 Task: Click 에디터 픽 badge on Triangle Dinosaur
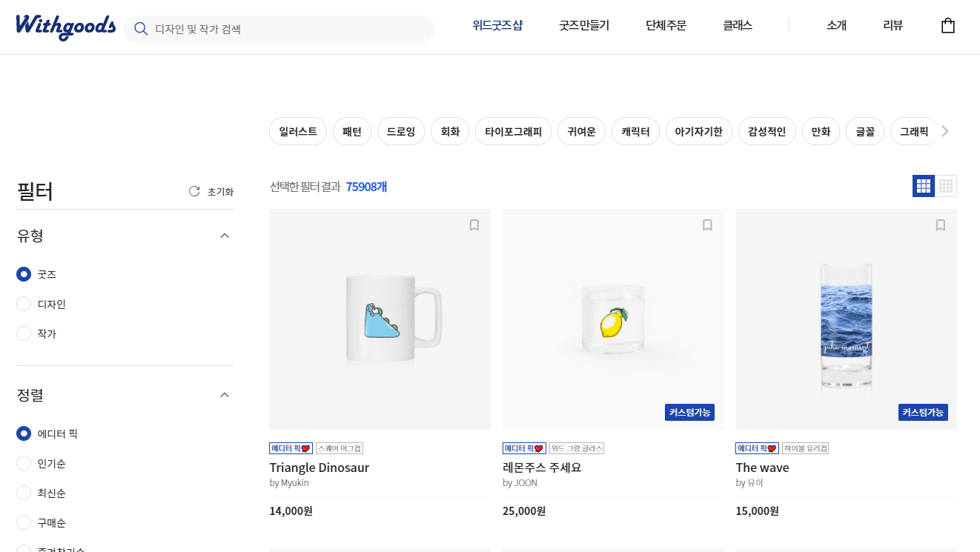tap(291, 448)
